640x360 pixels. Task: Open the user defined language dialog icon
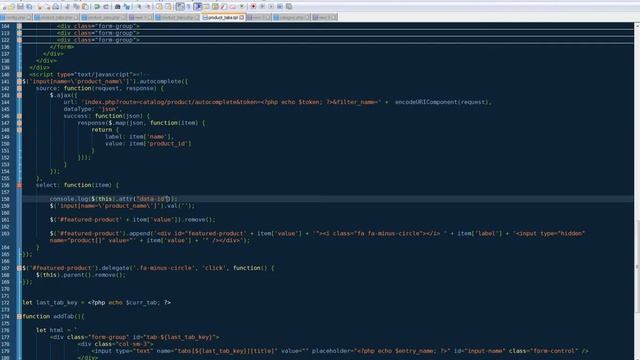(x=206, y=7)
